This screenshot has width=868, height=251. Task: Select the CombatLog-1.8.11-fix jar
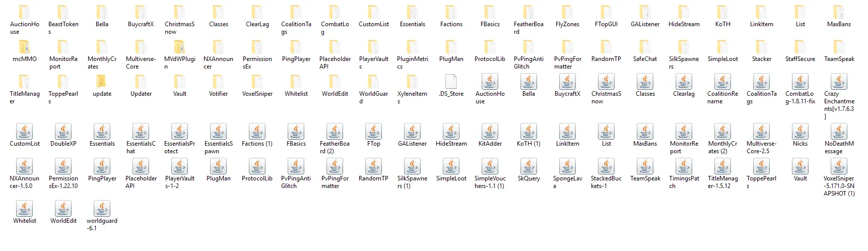pos(800,89)
